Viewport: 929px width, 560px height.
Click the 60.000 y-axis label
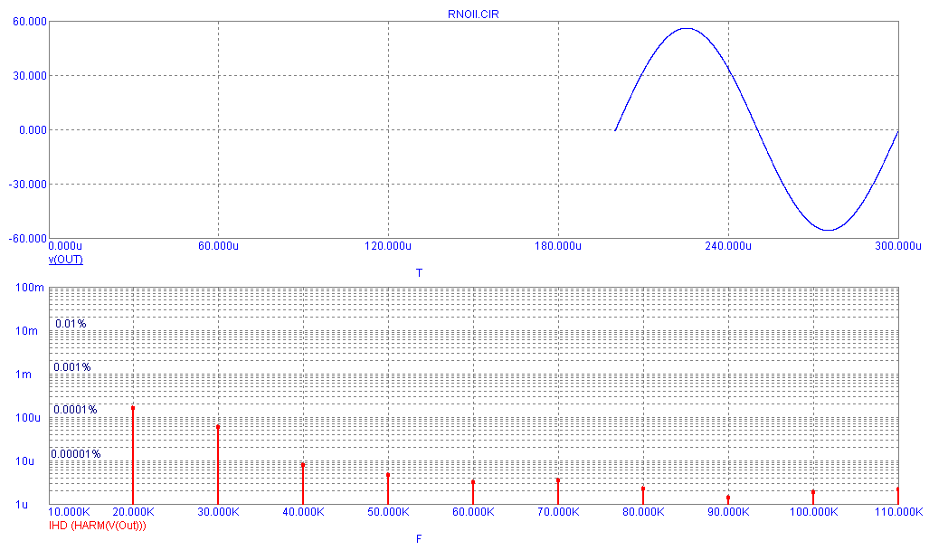pos(30,22)
